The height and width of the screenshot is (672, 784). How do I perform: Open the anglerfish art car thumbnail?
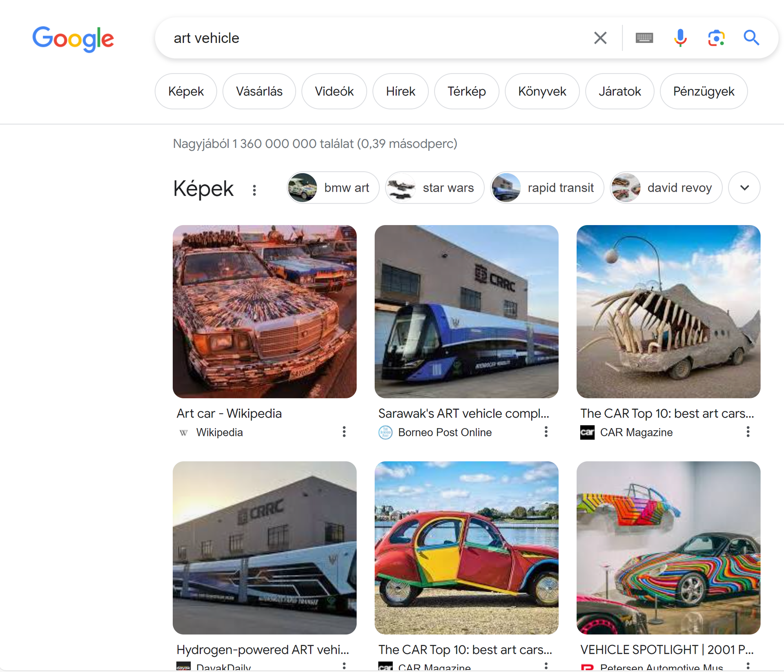tap(668, 311)
